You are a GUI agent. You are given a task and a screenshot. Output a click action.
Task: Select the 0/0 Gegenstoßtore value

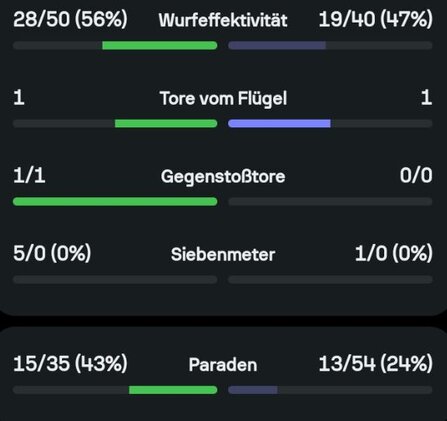(x=416, y=175)
